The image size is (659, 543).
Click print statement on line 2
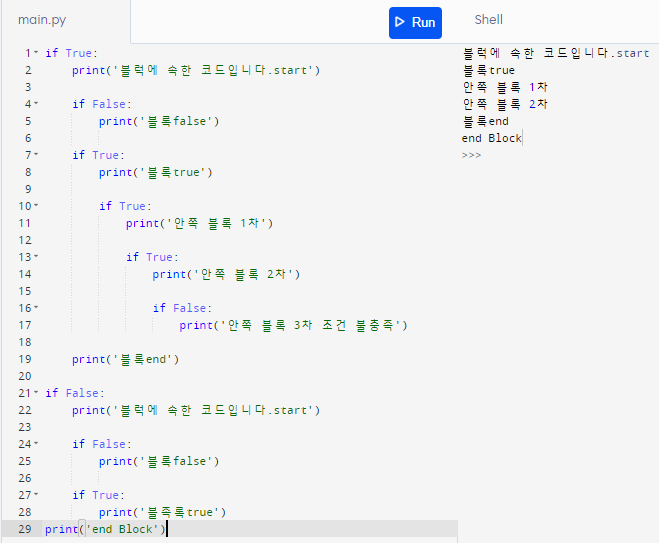(x=196, y=70)
